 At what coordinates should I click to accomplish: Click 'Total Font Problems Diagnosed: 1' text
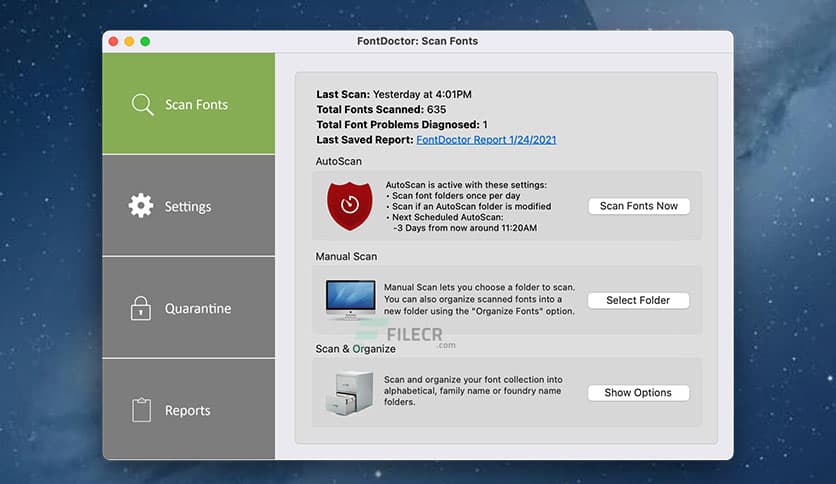pos(402,125)
